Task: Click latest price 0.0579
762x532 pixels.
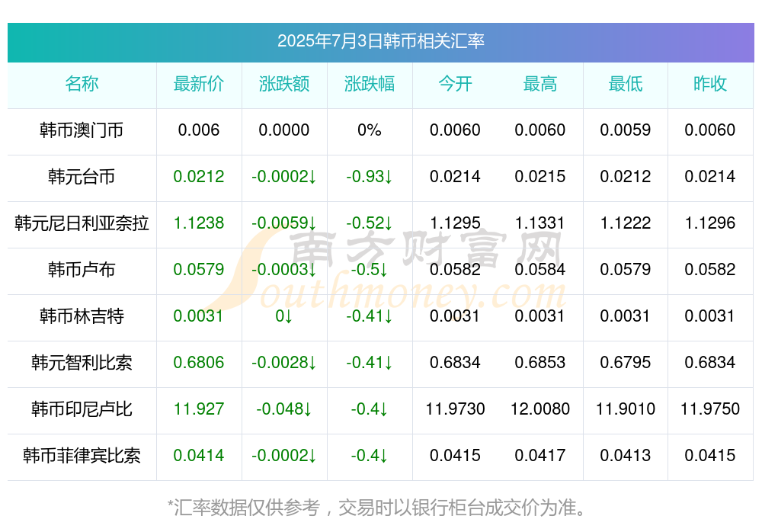Action: 199,269
